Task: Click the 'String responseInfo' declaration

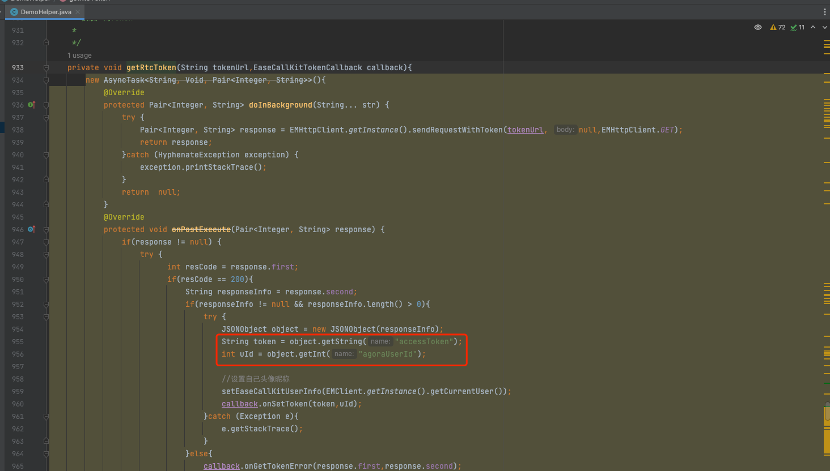Action: 228,292
